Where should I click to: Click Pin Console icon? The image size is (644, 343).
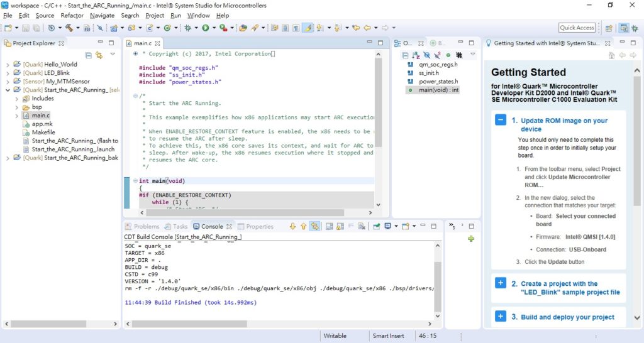376,227
